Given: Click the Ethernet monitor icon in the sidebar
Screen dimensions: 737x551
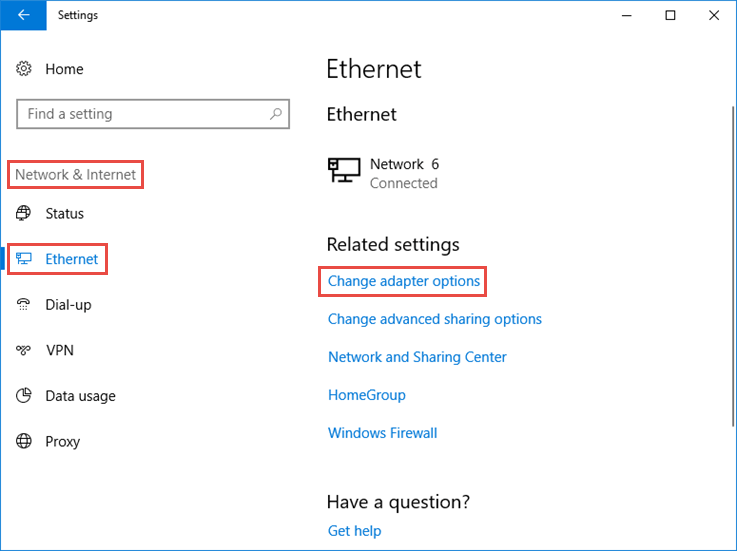Looking at the screenshot, I should tap(25, 259).
